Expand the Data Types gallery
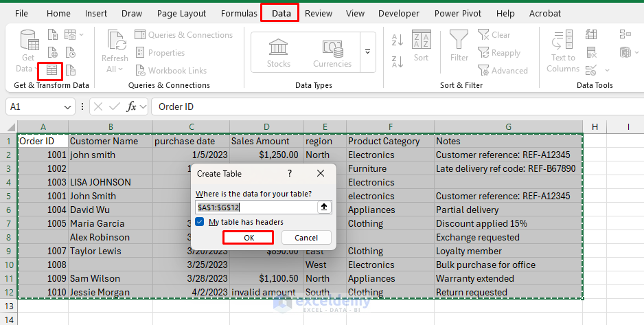The width and height of the screenshot is (644, 325). [x=367, y=52]
